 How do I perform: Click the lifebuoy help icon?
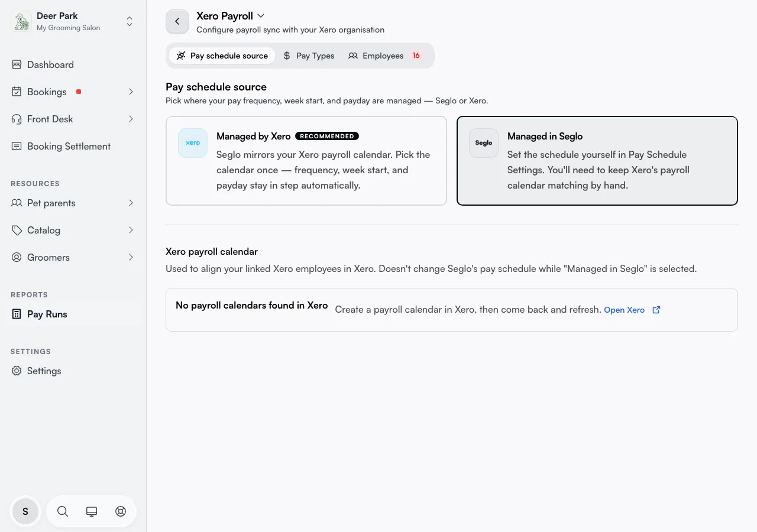pos(121,511)
